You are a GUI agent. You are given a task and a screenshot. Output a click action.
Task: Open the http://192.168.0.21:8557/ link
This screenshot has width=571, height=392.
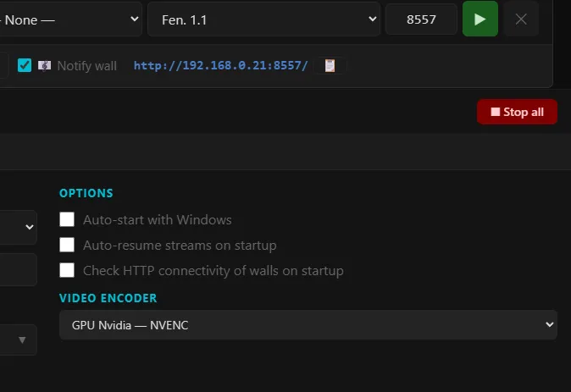(220, 65)
